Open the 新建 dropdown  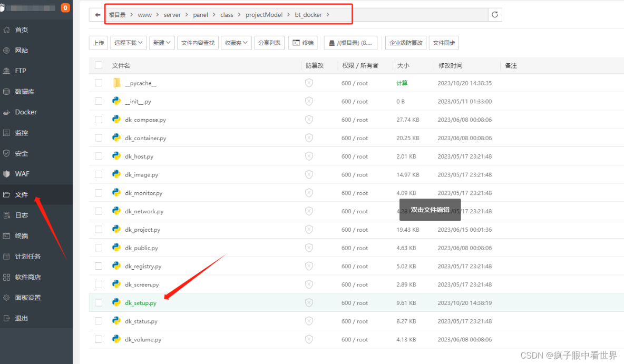[x=162, y=43]
